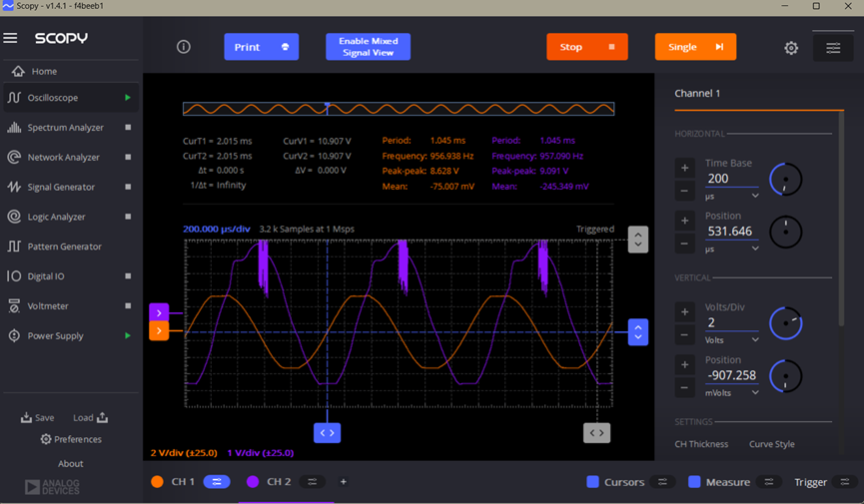
Task: Click the Print button
Action: pos(261,47)
